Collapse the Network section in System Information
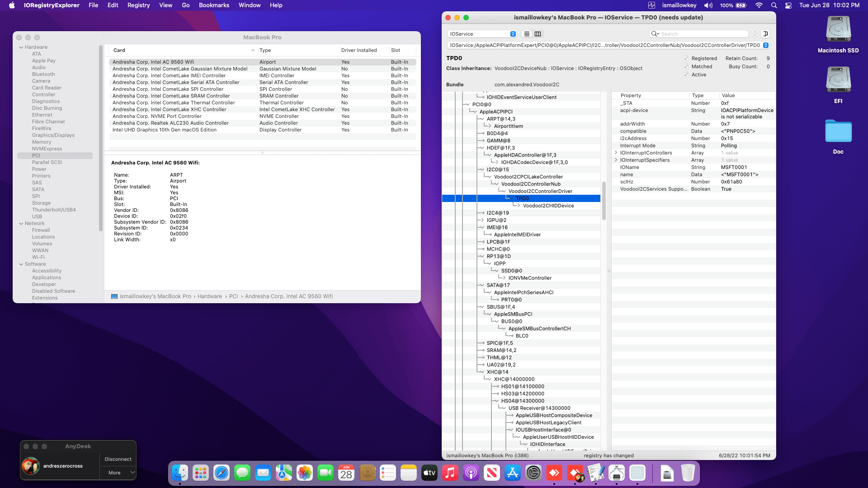This screenshot has height=488, width=868. (x=21, y=223)
